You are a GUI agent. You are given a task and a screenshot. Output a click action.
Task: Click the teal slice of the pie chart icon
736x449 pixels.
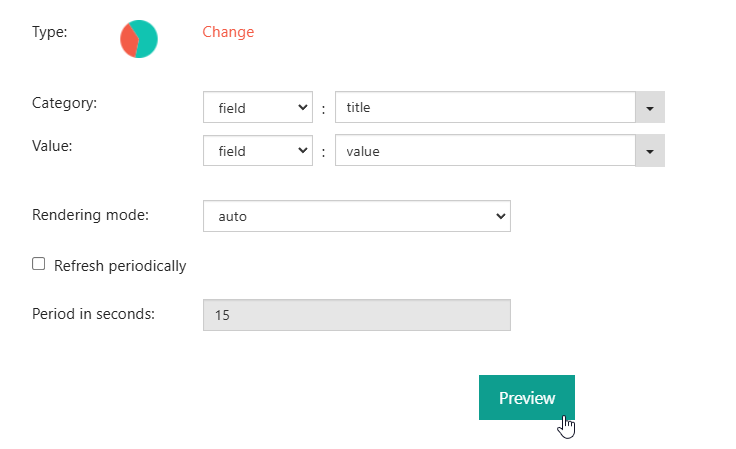click(x=145, y=38)
